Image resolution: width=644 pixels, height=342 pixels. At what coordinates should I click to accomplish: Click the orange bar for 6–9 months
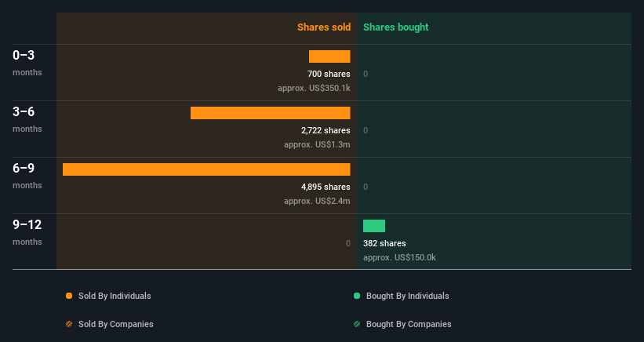206,169
